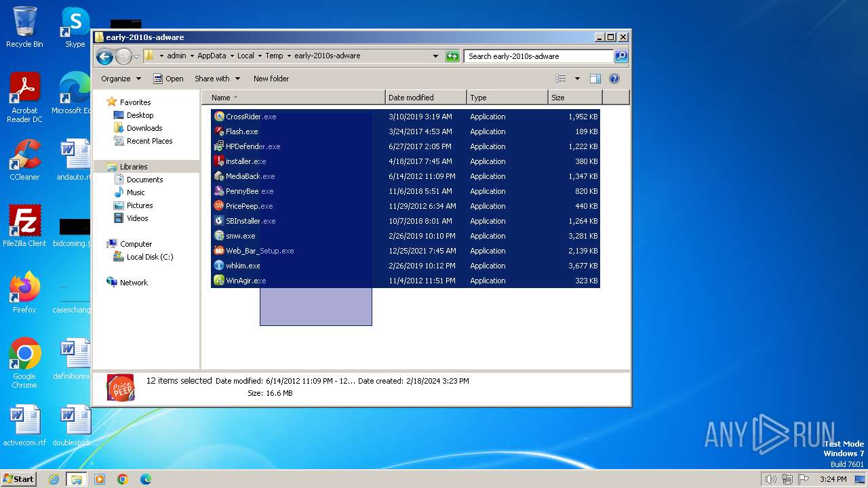The height and width of the screenshot is (488, 868).
Task: Click the PricePeep details pane thumbnail
Action: [121, 388]
